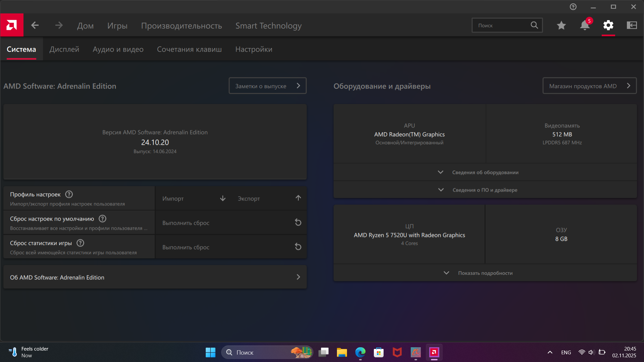644x362 pixels.
Task: Open the Сочетания клавиш tab
Action: click(189, 49)
